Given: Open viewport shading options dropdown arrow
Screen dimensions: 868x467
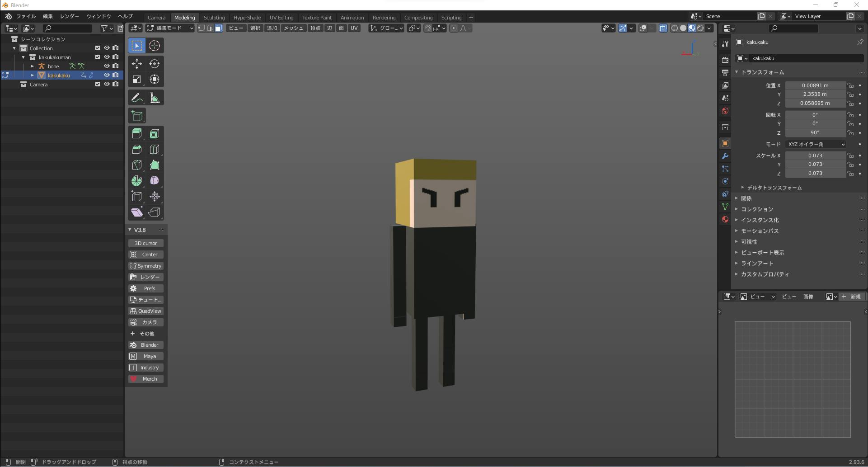Looking at the screenshot, I should (x=709, y=28).
